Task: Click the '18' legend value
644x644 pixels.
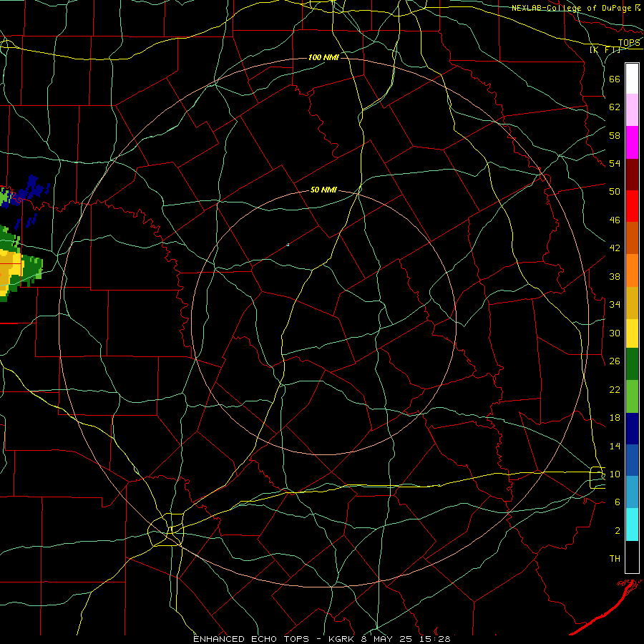Action: 615,418
